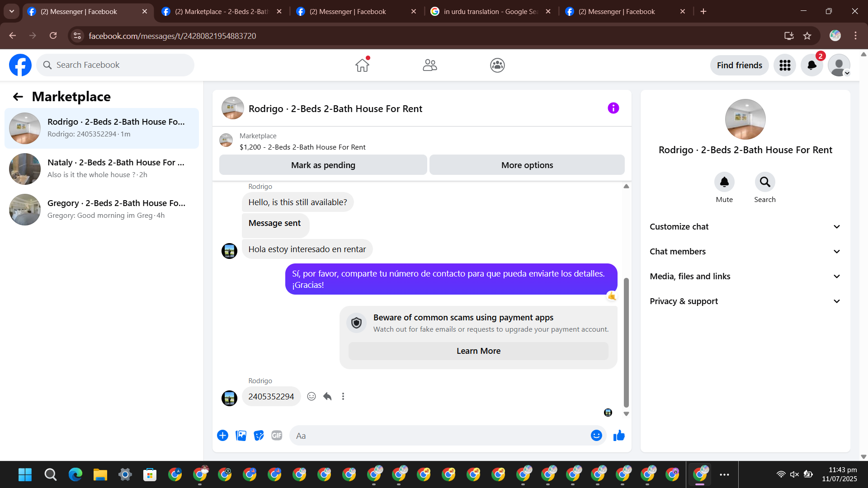This screenshot has height=488, width=868.
Task: Install app icon in the address bar
Action: click(x=789, y=36)
